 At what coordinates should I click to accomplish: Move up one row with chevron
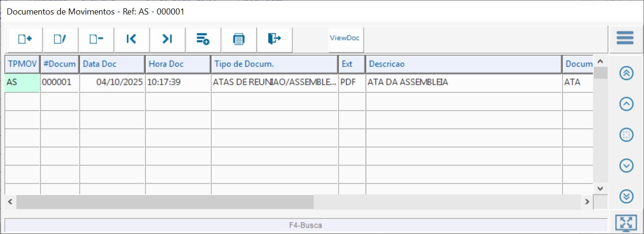coord(626,104)
